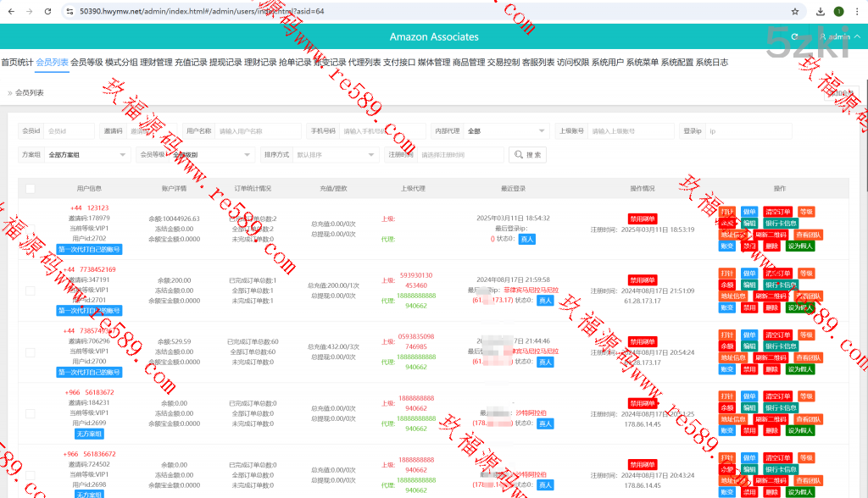
Task: Tick the select-all checkbox in table header
Action: click(31, 189)
